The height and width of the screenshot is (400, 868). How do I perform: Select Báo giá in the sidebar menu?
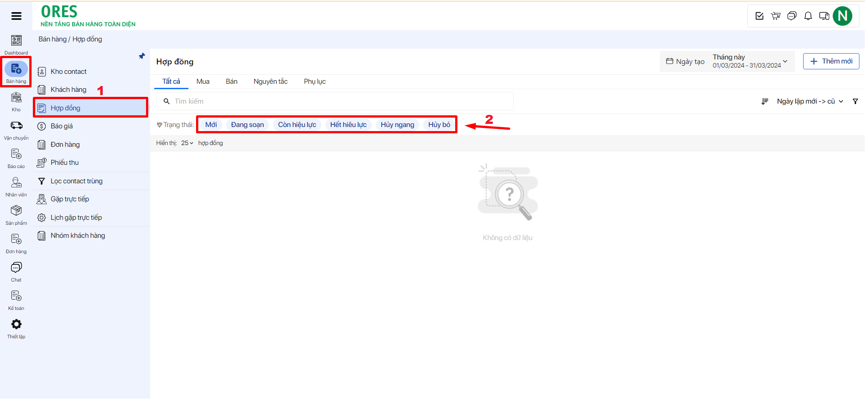tap(62, 126)
